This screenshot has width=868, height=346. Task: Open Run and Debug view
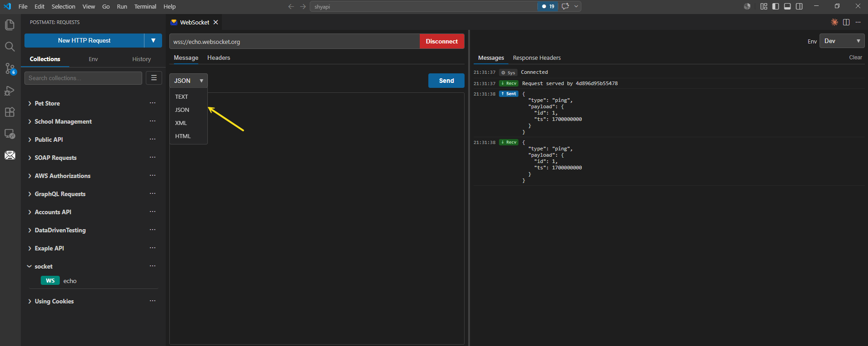10,91
